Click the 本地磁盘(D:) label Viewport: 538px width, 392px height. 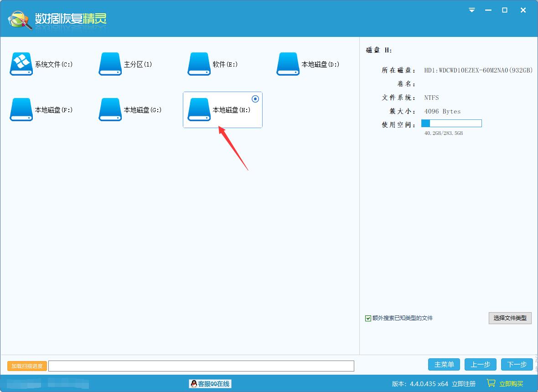[320, 64]
